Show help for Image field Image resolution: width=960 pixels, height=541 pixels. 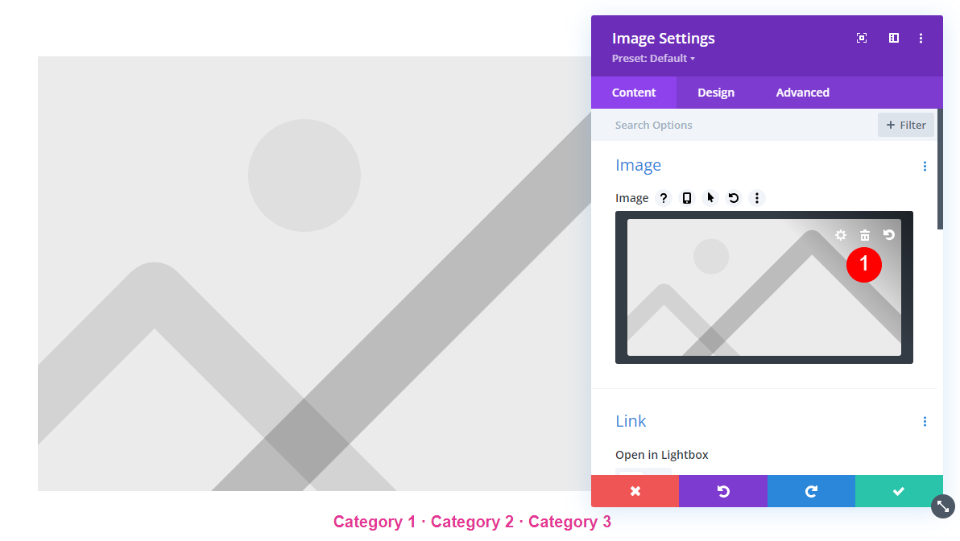tap(663, 198)
